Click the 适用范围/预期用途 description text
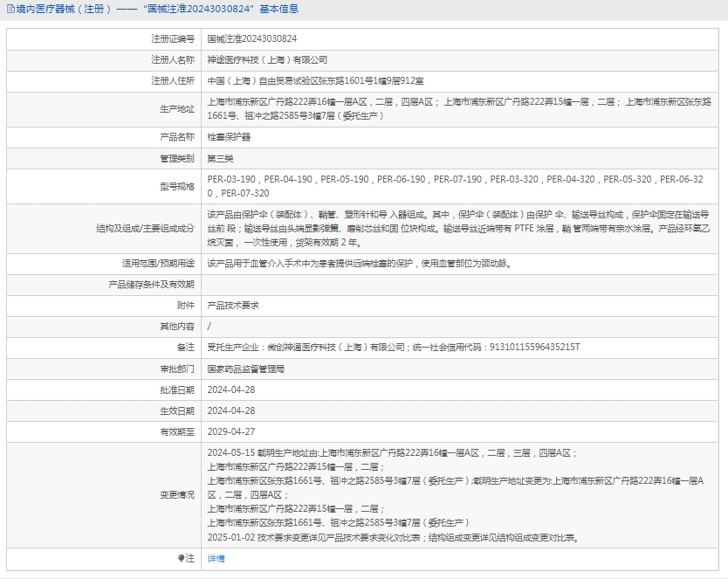Image resolution: width=728 pixels, height=579 pixels. [x=358, y=263]
